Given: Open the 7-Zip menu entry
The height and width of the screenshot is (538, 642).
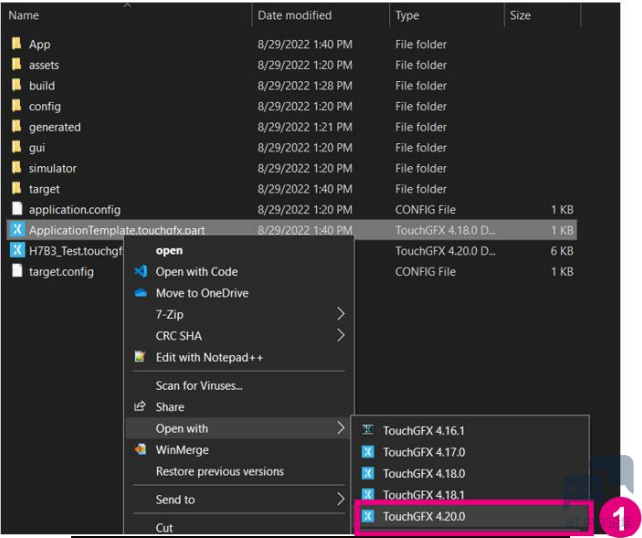Looking at the screenshot, I should coord(239,314).
